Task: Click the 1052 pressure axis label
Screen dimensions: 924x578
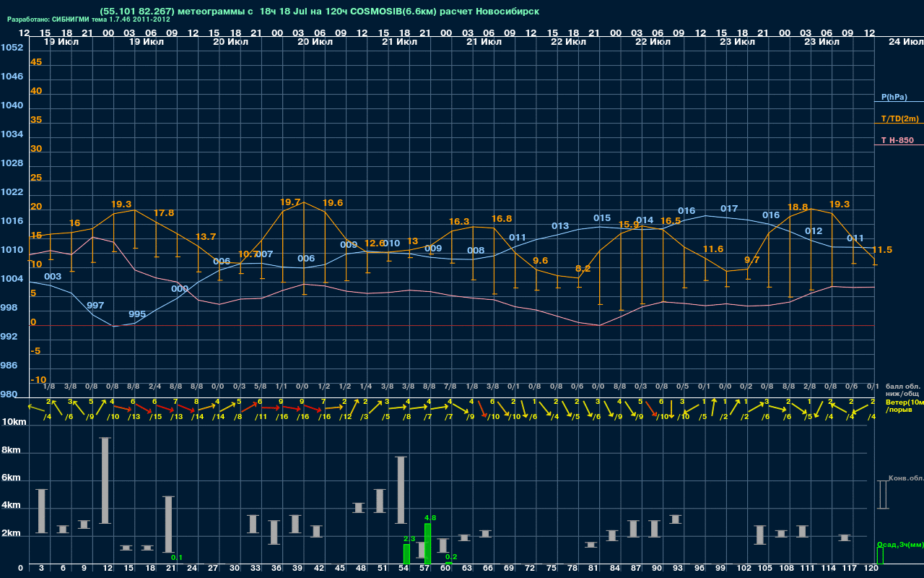Action: (x=12, y=48)
